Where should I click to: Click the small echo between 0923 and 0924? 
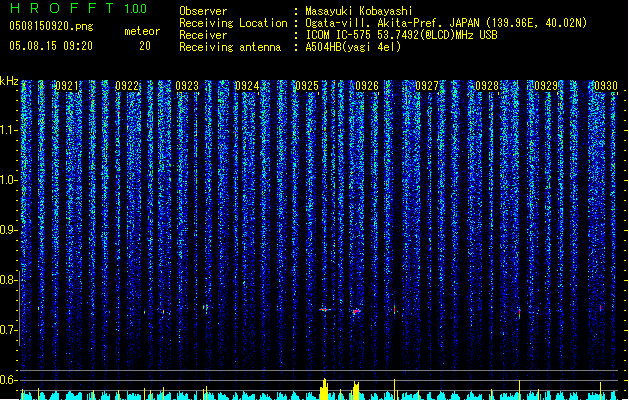(x=205, y=307)
